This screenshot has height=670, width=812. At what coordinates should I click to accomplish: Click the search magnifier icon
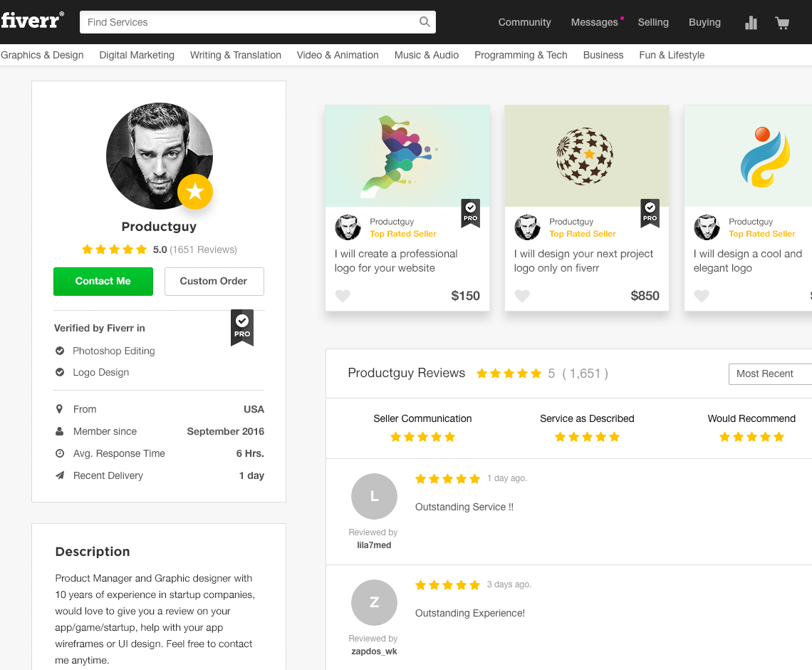[x=425, y=22]
